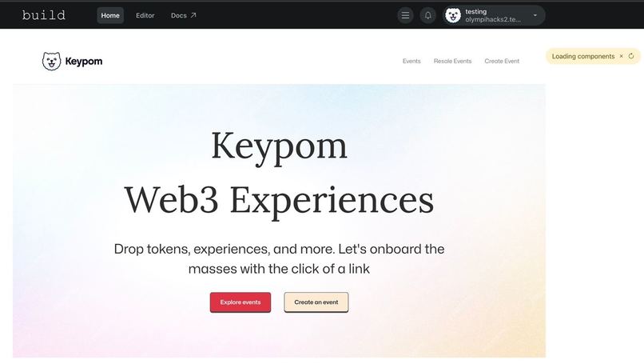Open the Events nav link

[x=411, y=61]
